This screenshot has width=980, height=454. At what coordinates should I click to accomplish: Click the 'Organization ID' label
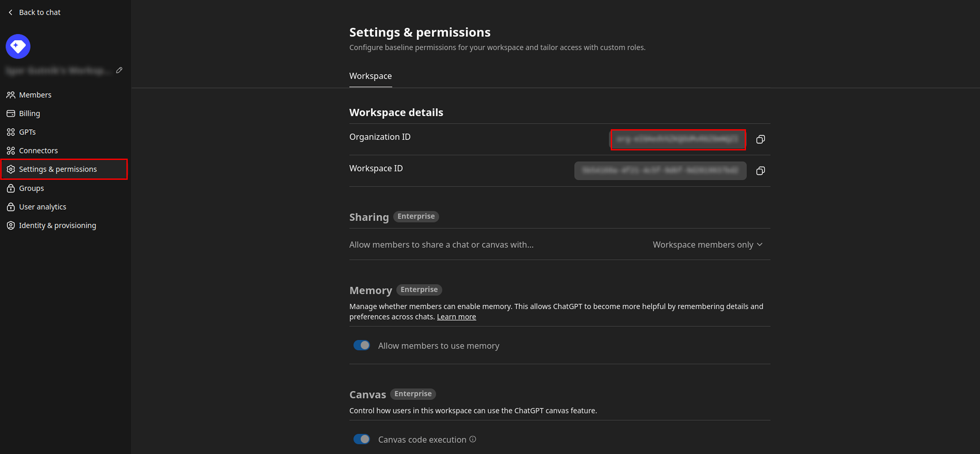pyautogui.click(x=380, y=137)
